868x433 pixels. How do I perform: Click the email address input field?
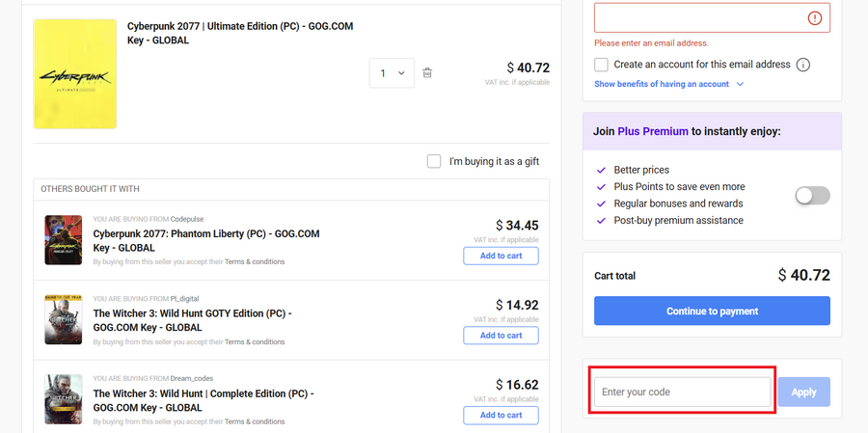(699, 18)
